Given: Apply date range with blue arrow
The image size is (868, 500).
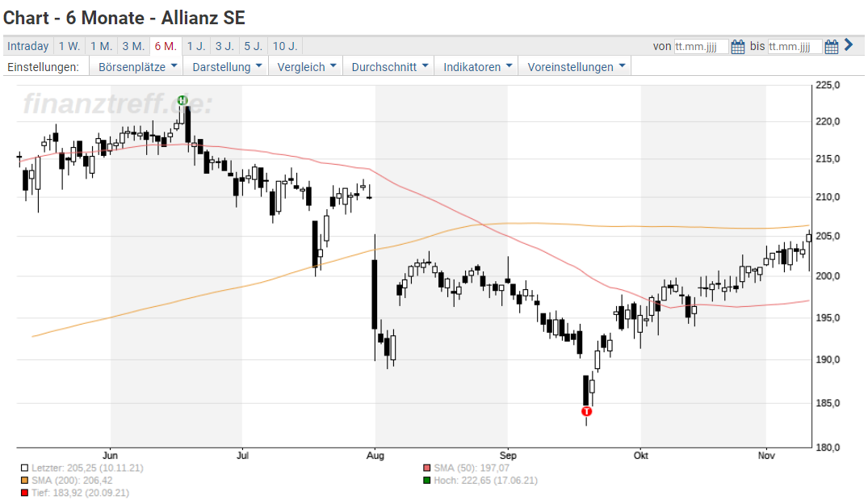Looking at the screenshot, I should [849, 45].
